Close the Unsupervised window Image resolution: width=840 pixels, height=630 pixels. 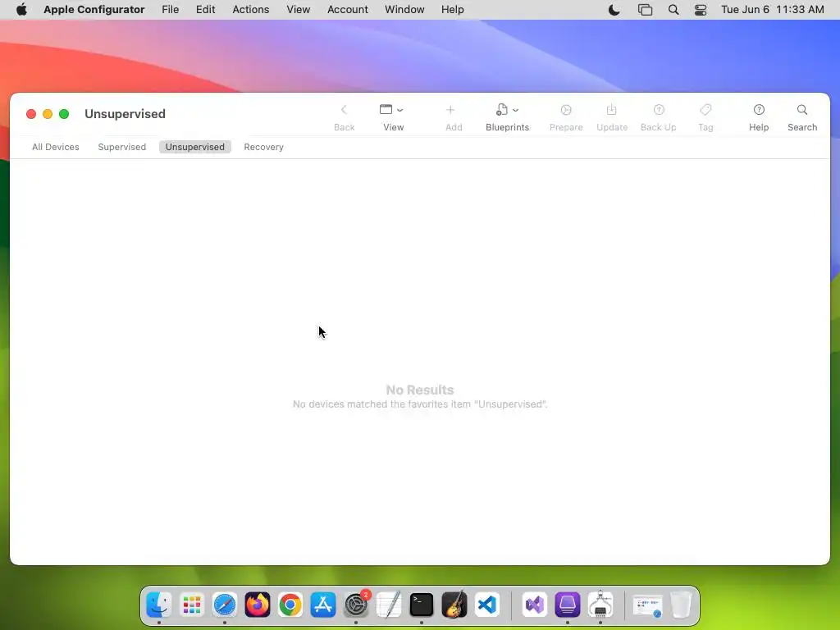(31, 114)
